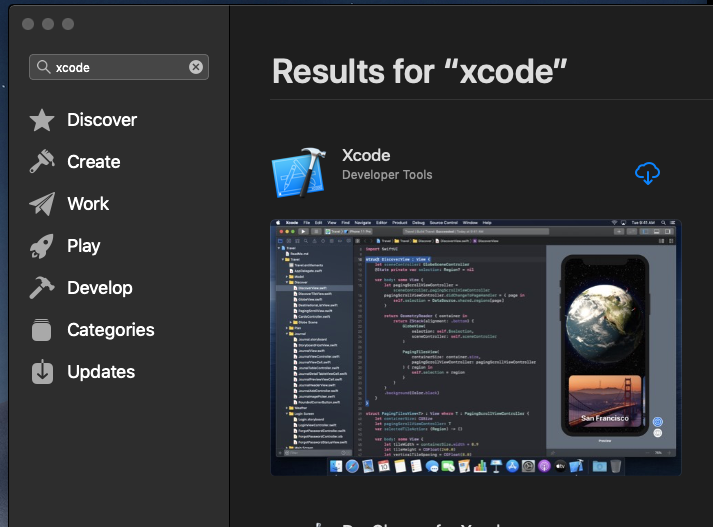Download Xcode with the cloud icon

tap(648, 173)
